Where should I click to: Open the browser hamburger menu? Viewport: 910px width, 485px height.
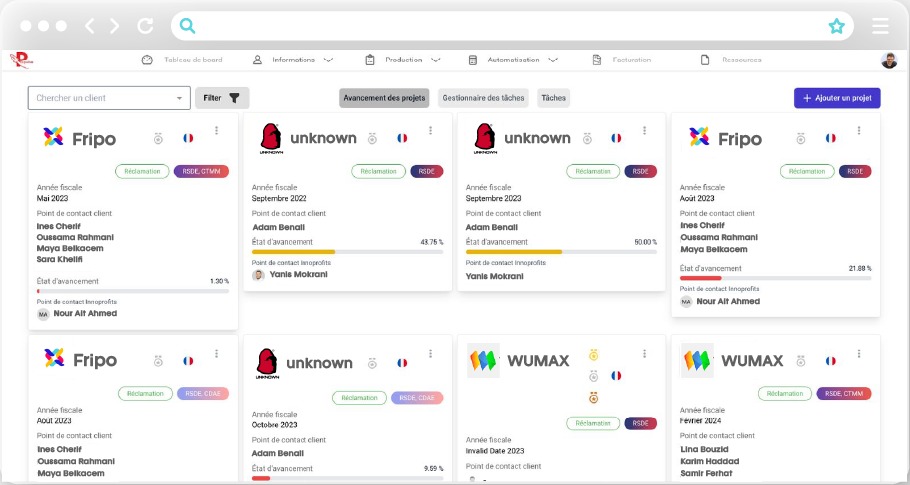pos(880,26)
